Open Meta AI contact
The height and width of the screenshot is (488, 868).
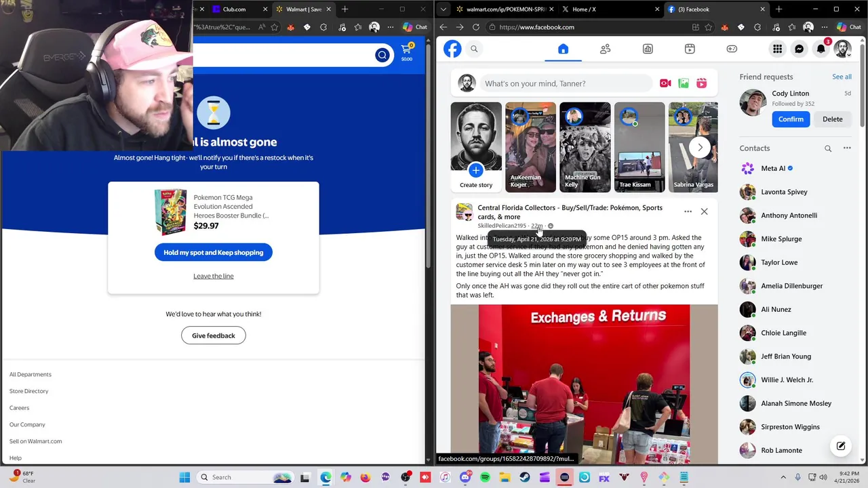(797, 168)
